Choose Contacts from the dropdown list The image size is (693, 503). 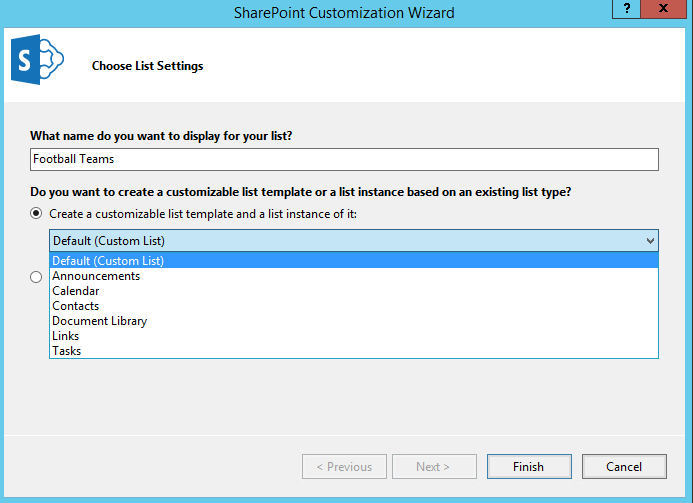pyautogui.click(x=354, y=306)
